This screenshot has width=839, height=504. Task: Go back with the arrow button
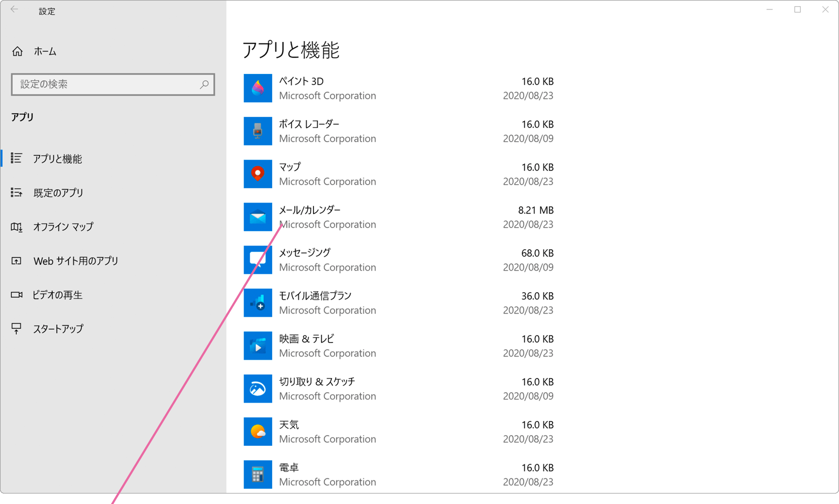[14, 10]
